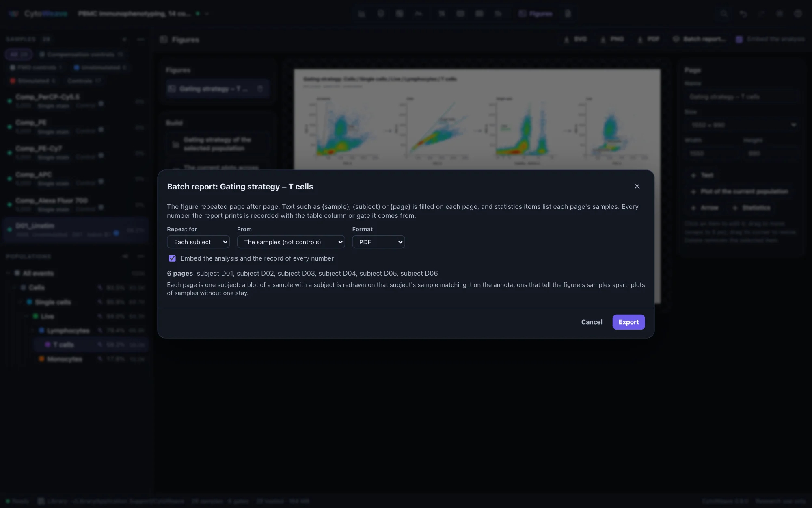
Task: Click the '6 pages' summary text
Action: (180, 273)
